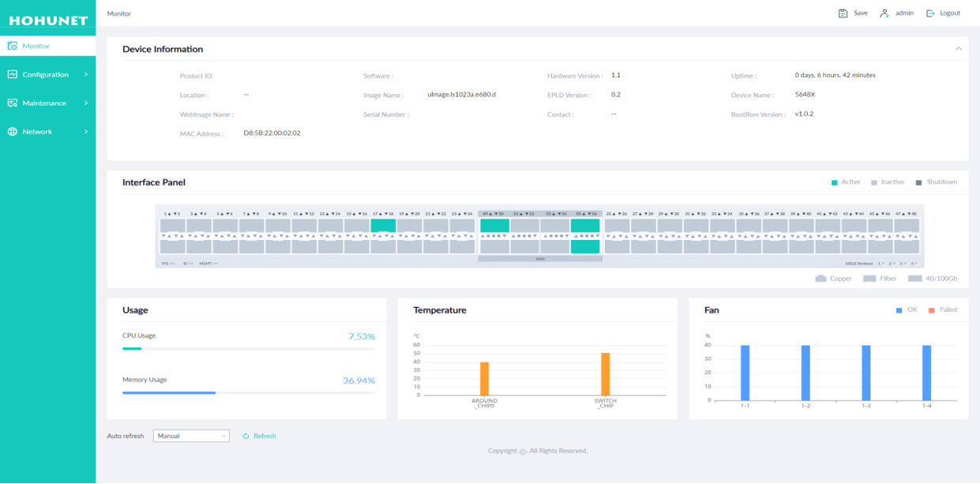Select active port 17 on interface panel
The image size is (980, 484).
[383, 226]
